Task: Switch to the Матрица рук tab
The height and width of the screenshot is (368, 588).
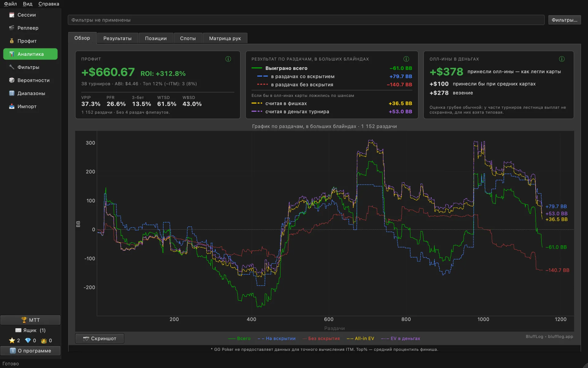Action: click(x=225, y=38)
